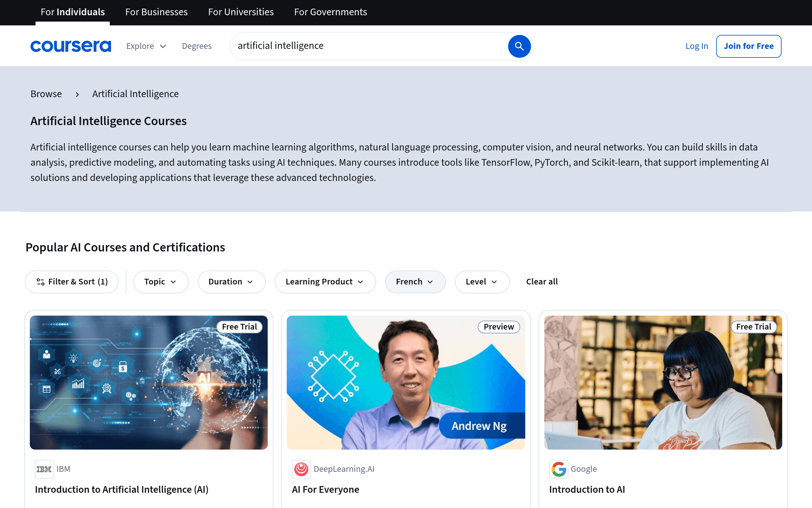The width and height of the screenshot is (812, 508).
Task: Switch to the For Governments tab
Action: pos(331,12)
